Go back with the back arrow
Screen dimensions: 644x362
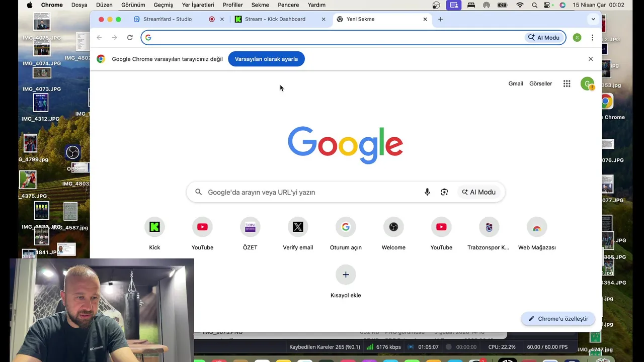pos(99,38)
